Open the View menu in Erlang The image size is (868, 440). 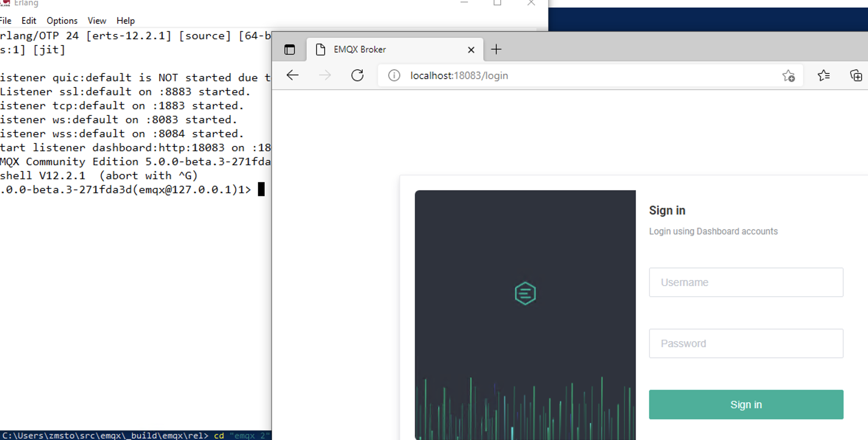tap(97, 21)
